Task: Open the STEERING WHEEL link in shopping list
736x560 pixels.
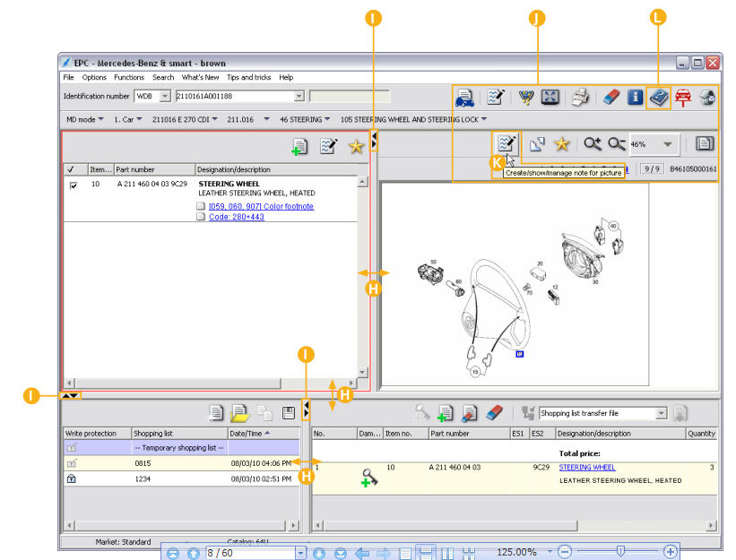Action: [x=586, y=467]
